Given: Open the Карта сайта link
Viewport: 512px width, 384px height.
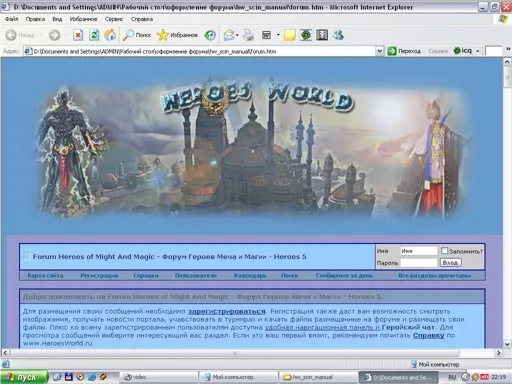Looking at the screenshot, I should pos(45,276).
